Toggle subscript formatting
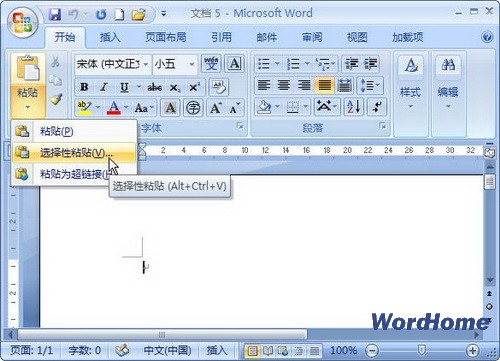This screenshot has width=500, height=361. [x=175, y=88]
